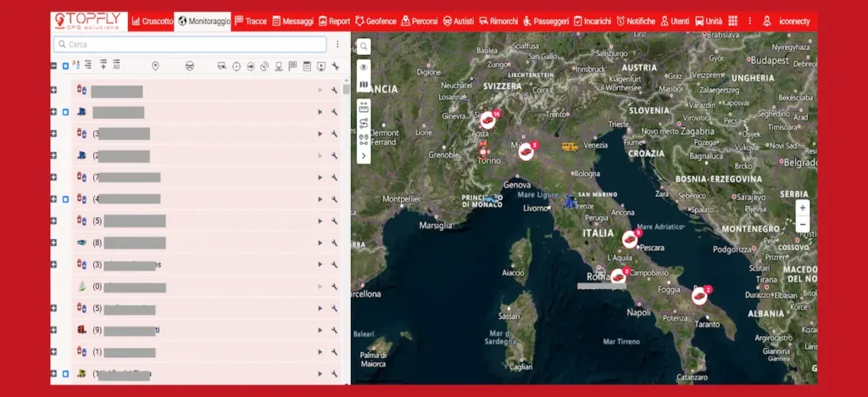Expand the (8) group with its plus
Viewport: 868px width, 397px height.
point(53,243)
